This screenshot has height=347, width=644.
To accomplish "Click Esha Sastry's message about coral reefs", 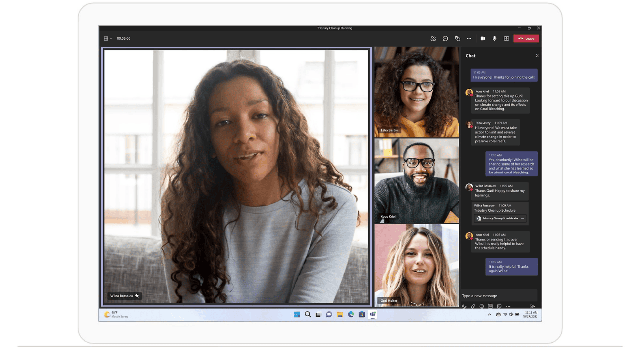I will pyautogui.click(x=496, y=132).
